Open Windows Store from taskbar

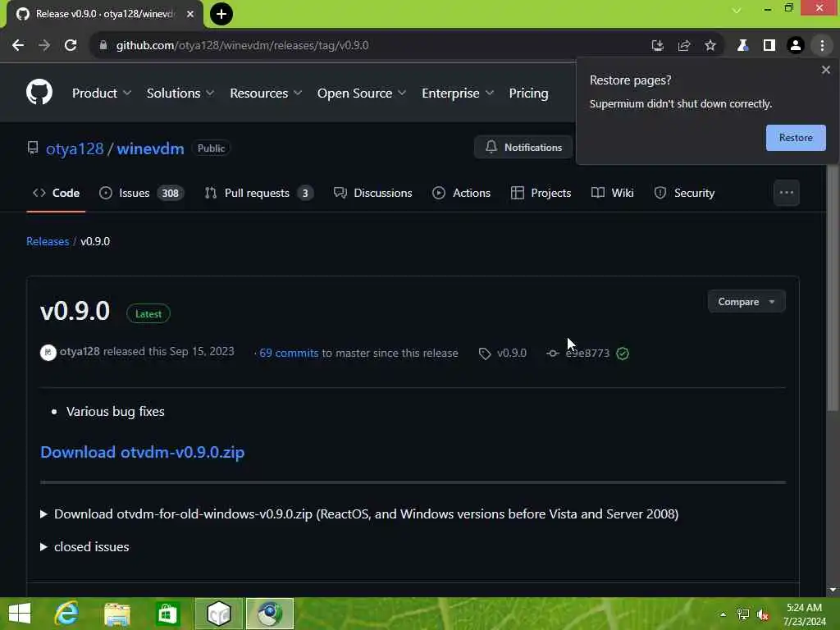point(167,614)
